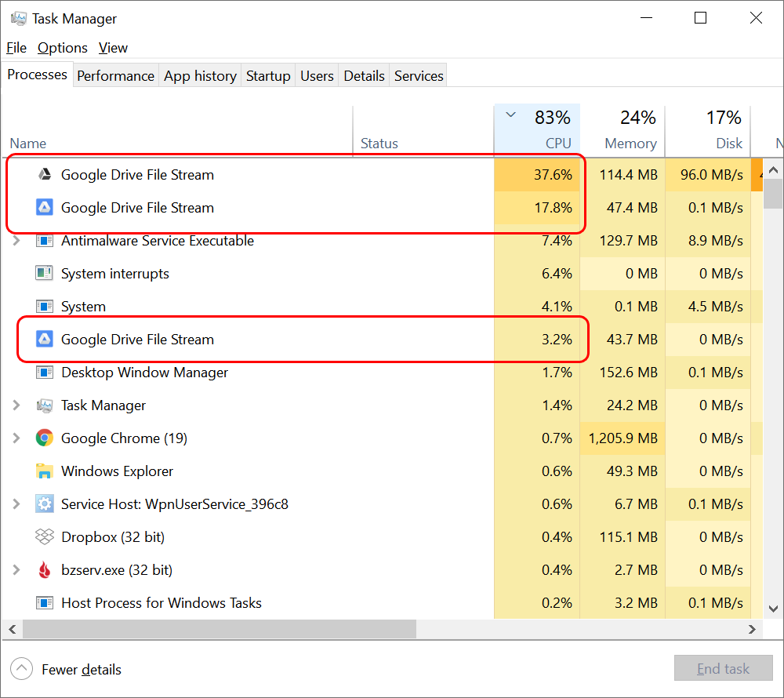
Task: Click the Google Chrome icon
Action: (45, 438)
